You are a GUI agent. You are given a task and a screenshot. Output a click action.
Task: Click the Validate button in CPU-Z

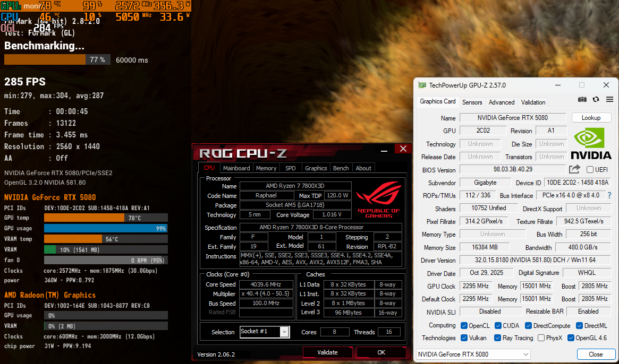327,352
